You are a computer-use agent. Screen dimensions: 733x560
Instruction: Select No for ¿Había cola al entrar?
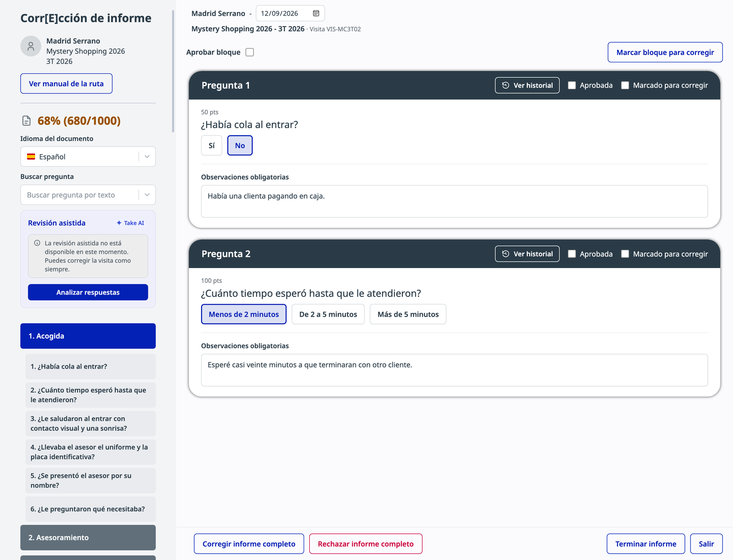(x=240, y=145)
